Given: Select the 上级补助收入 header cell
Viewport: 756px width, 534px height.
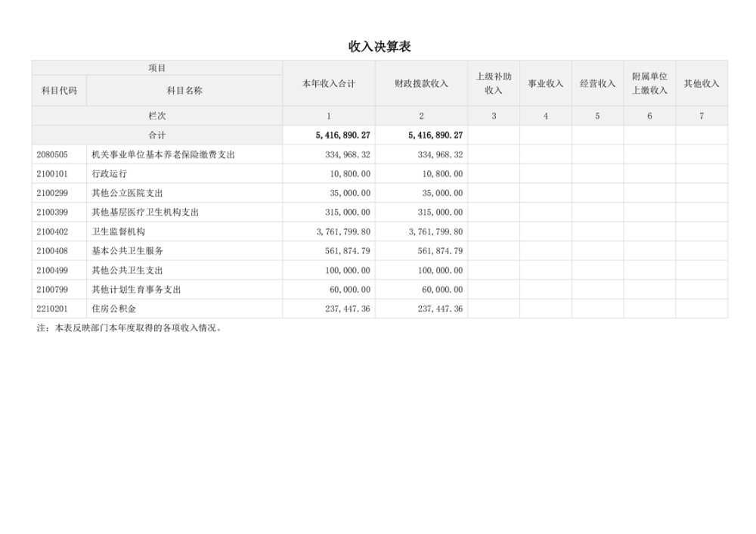Looking at the screenshot, I should click(494, 84).
